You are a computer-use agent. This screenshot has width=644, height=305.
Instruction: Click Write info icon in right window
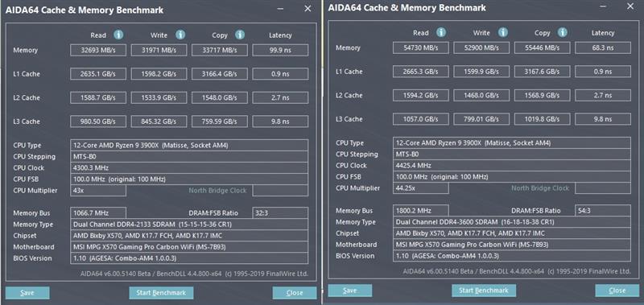[502, 32]
